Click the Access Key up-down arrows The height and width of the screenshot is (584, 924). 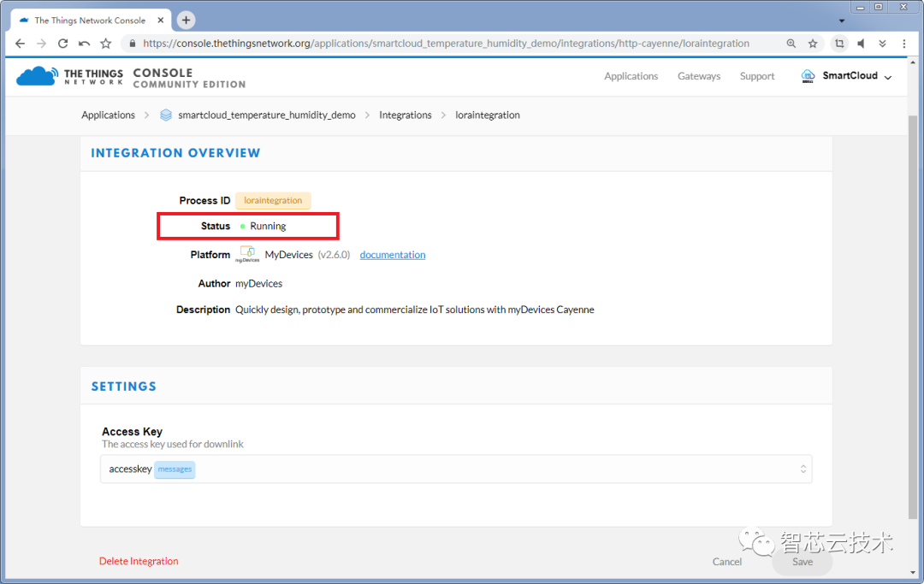click(803, 469)
